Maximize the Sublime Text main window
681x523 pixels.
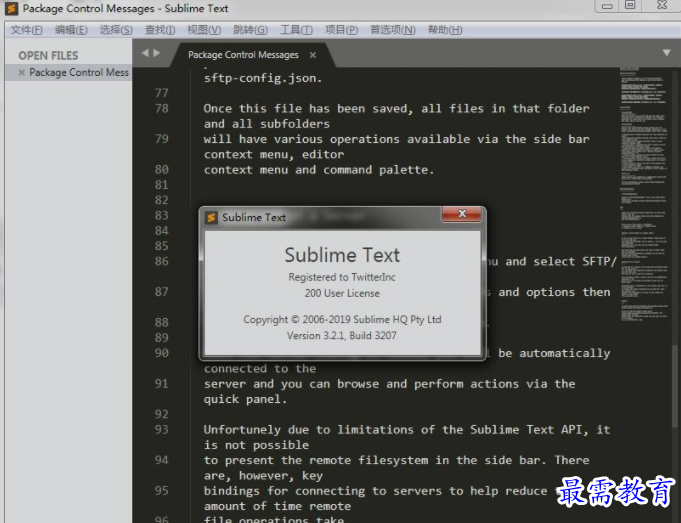click(630, 5)
